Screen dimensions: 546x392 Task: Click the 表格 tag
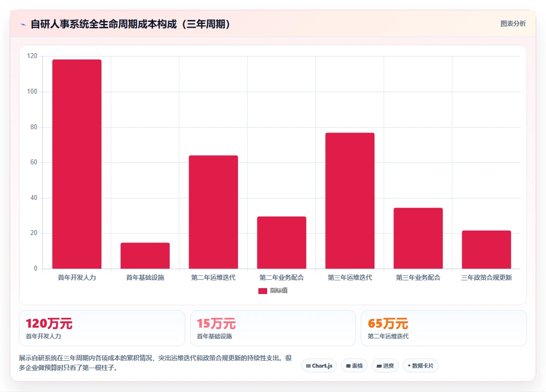pyautogui.click(x=354, y=366)
